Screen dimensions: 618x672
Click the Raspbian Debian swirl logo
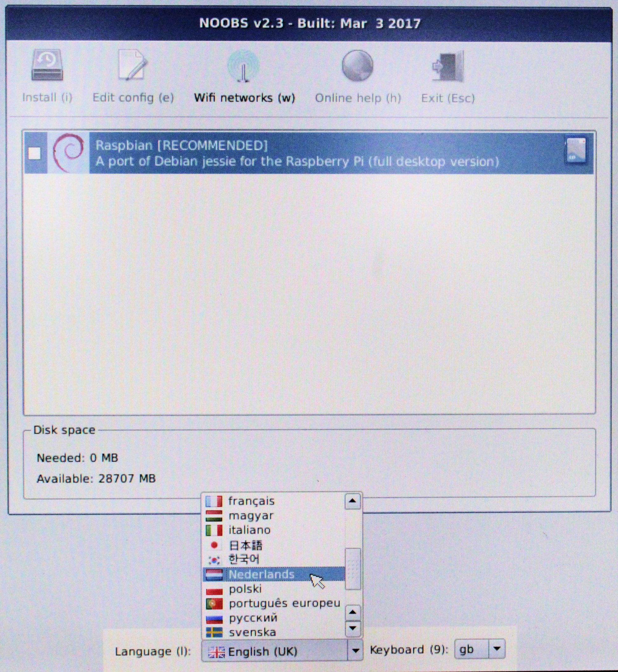pos(69,152)
